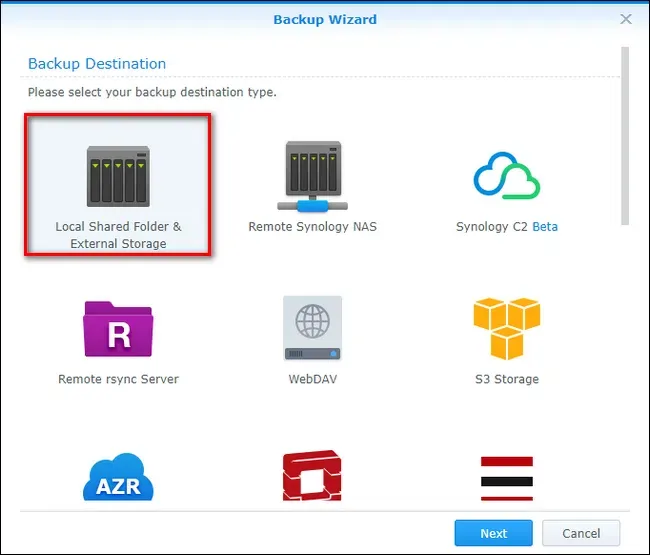
Task: Pick the purple Remote rsync folder icon
Action: point(118,328)
